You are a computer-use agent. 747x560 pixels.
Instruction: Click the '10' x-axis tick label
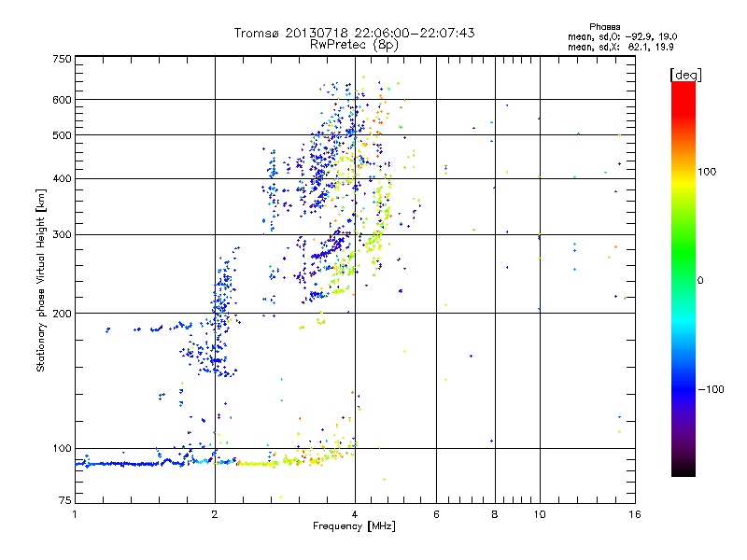pyautogui.click(x=540, y=514)
